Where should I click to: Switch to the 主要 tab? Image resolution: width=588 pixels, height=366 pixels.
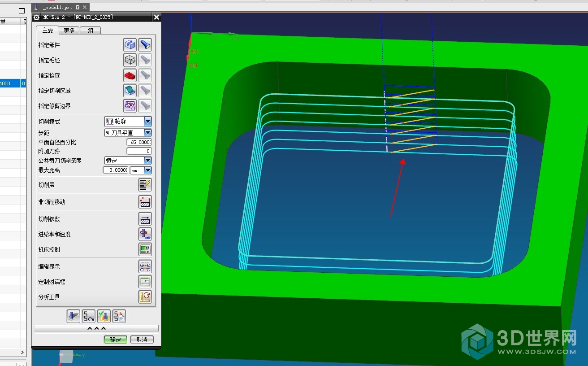48,30
